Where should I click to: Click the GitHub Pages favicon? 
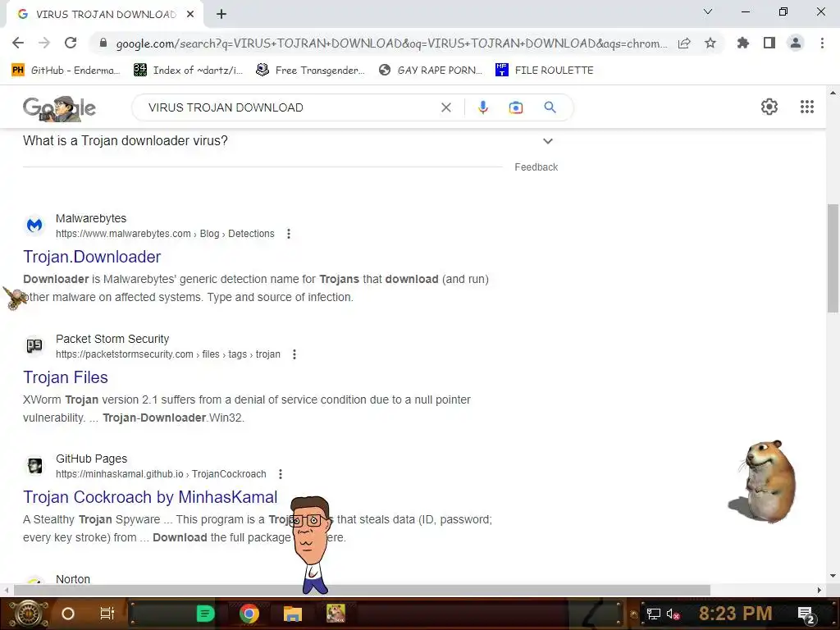click(34, 466)
